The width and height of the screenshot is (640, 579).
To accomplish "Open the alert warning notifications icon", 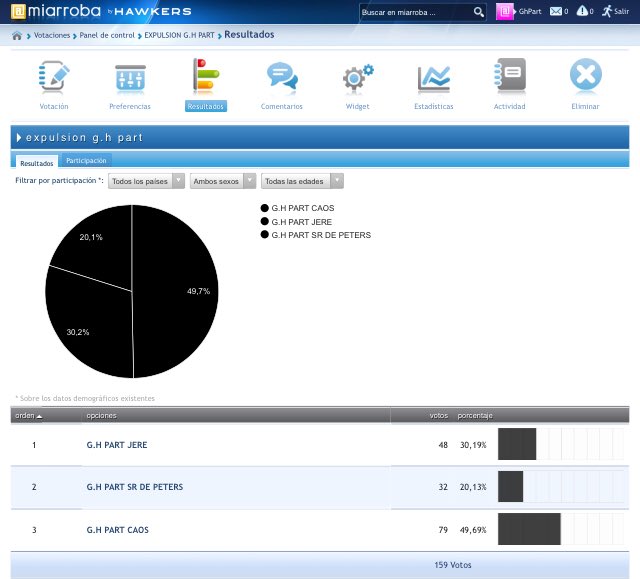I will pos(582,11).
